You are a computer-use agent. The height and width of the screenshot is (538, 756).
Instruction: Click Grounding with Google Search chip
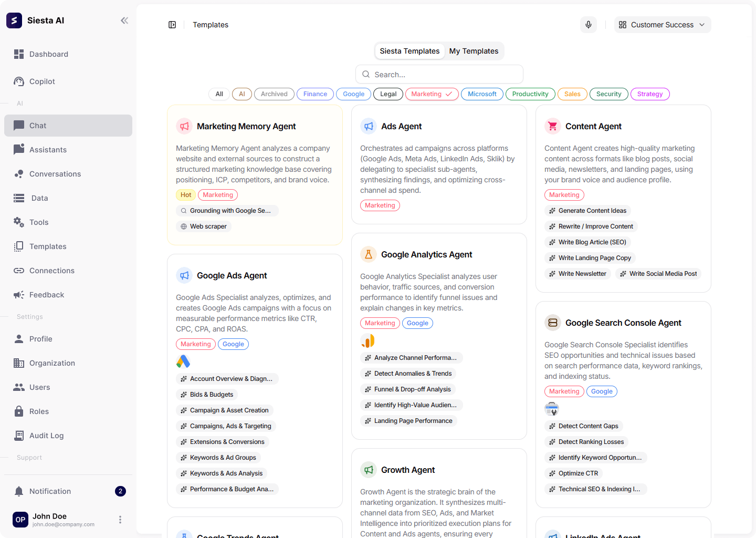[227, 211]
